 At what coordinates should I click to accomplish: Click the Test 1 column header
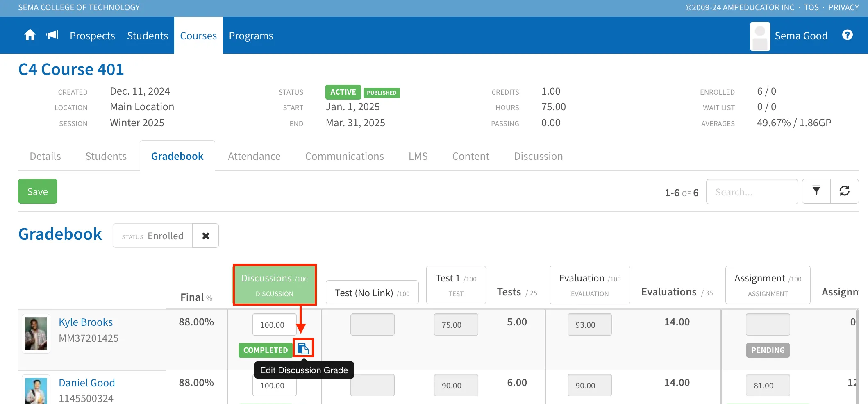point(456,285)
